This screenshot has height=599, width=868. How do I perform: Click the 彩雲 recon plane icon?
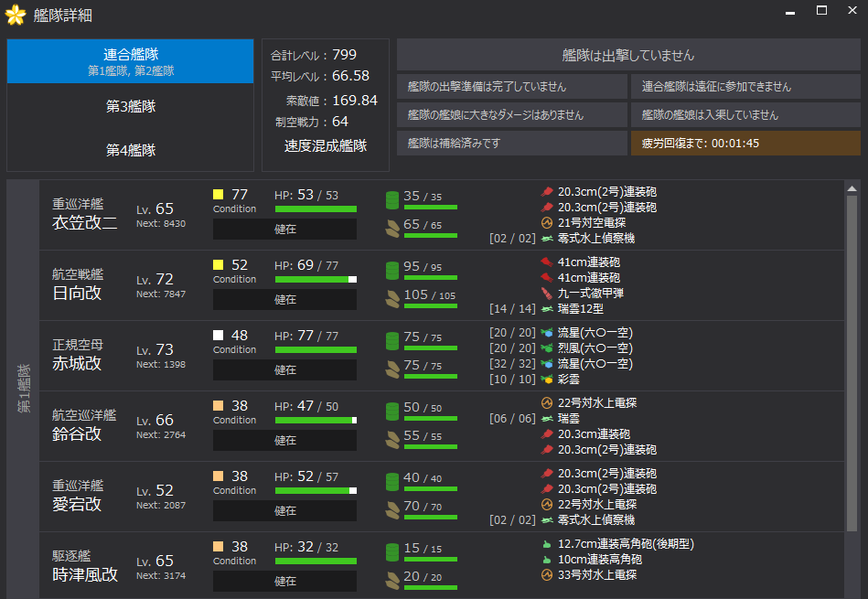tap(547, 379)
